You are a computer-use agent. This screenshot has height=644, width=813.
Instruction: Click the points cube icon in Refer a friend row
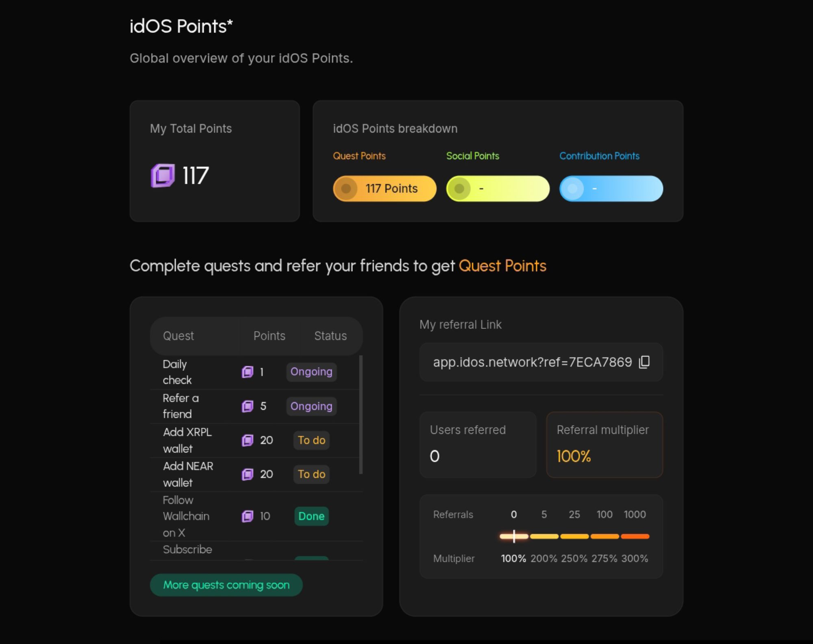(x=247, y=406)
